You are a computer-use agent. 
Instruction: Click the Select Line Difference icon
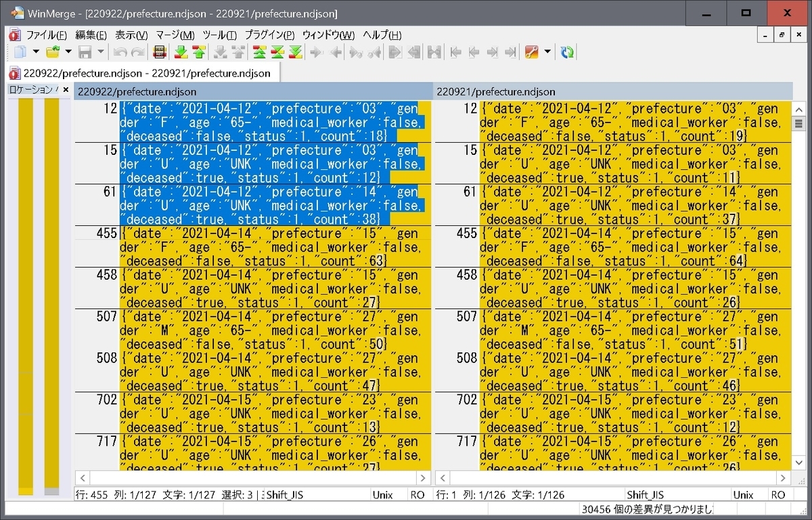coord(160,52)
